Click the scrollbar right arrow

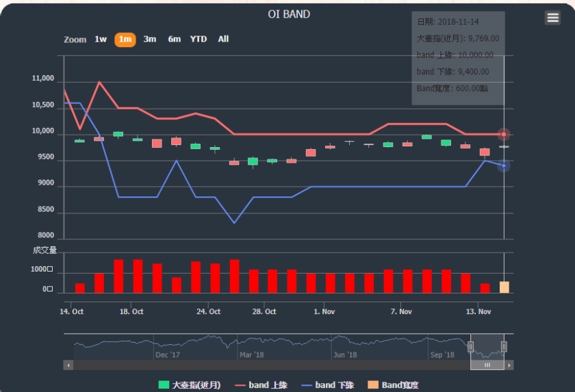tap(509, 365)
